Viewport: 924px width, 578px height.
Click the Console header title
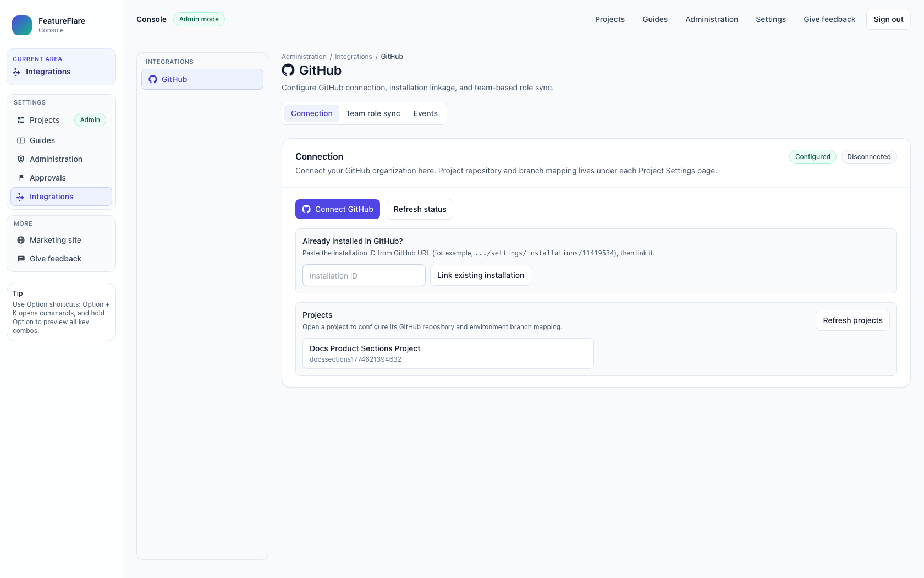[151, 19]
